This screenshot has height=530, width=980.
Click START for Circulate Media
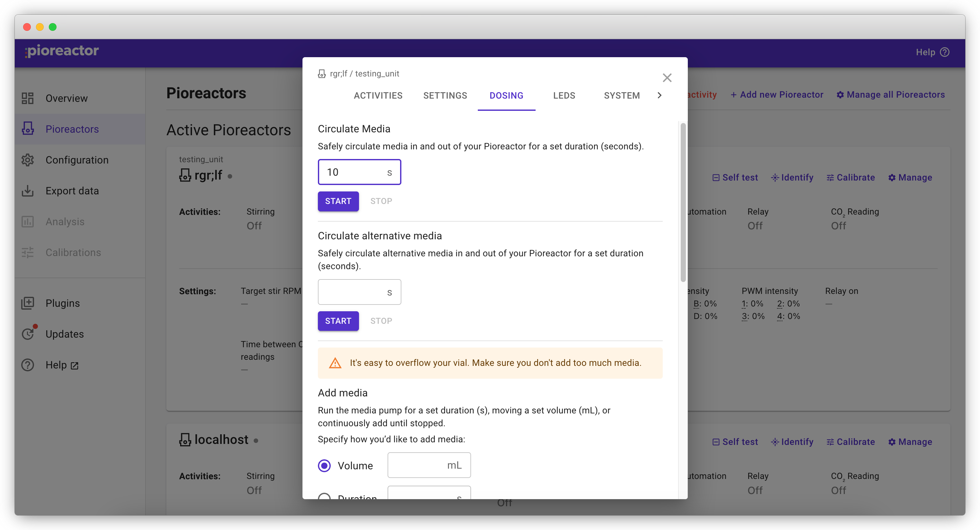click(338, 201)
